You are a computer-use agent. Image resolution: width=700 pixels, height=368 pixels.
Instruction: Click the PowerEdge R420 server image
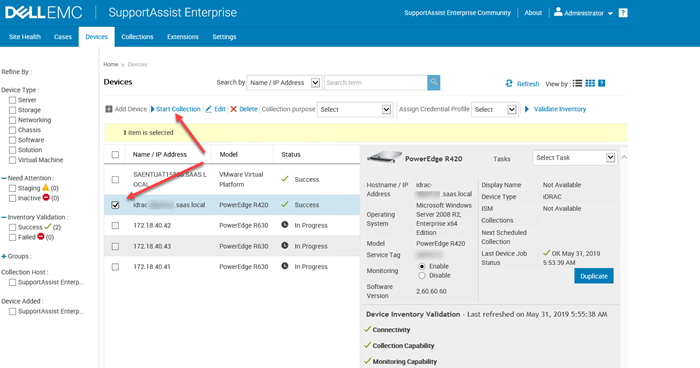tap(384, 157)
